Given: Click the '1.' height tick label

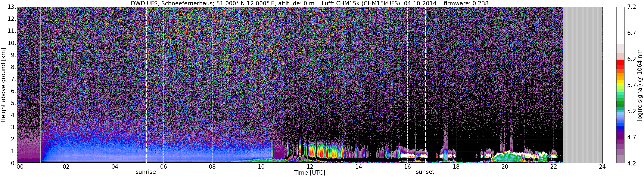Looking at the screenshot, I should tap(13, 151).
